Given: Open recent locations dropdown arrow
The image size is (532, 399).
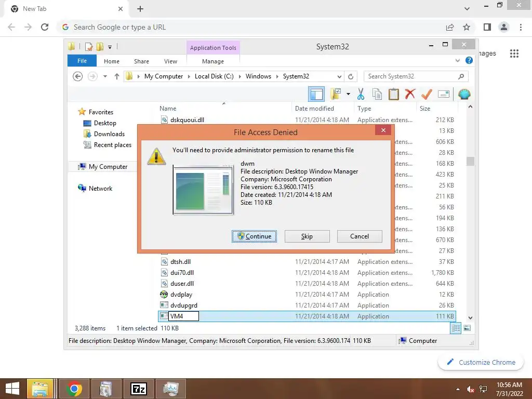Looking at the screenshot, I should click(x=105, y=76).
